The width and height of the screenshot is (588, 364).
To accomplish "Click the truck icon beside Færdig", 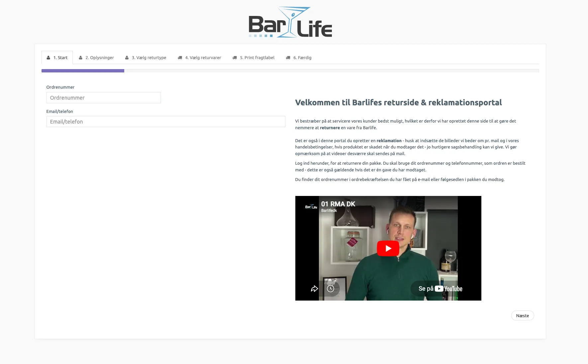I will [x=288, y=58].
